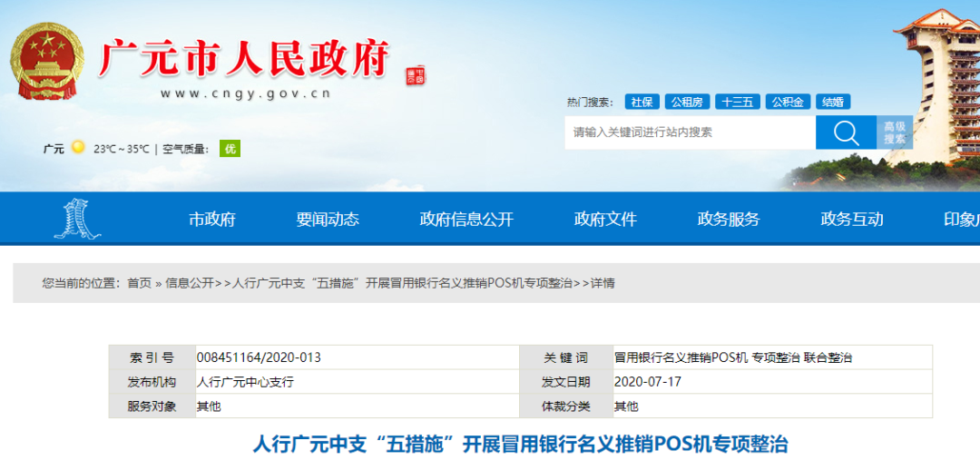Type in the site search input field
The width and height of the screenshot is (980, 460).
(690, 132)
